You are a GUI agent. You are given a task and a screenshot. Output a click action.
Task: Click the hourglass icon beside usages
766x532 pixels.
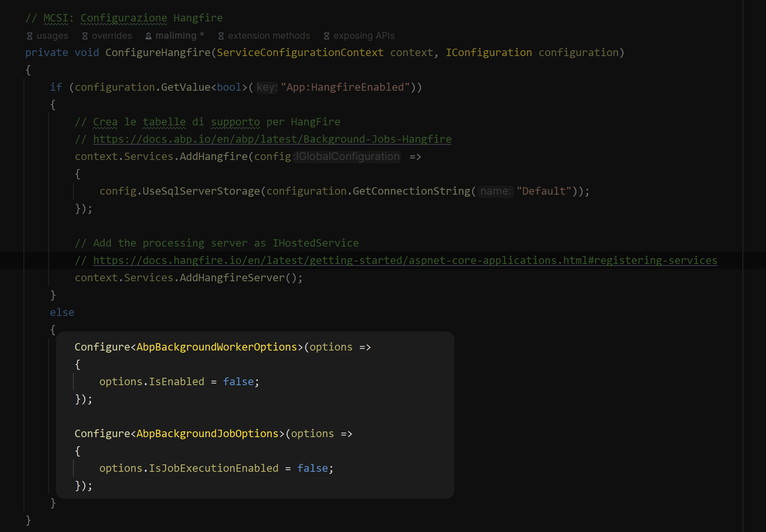[x=30, y=36]
